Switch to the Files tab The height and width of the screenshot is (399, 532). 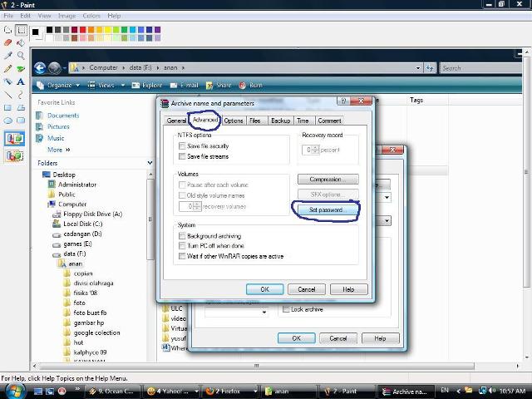click(255, 121)
